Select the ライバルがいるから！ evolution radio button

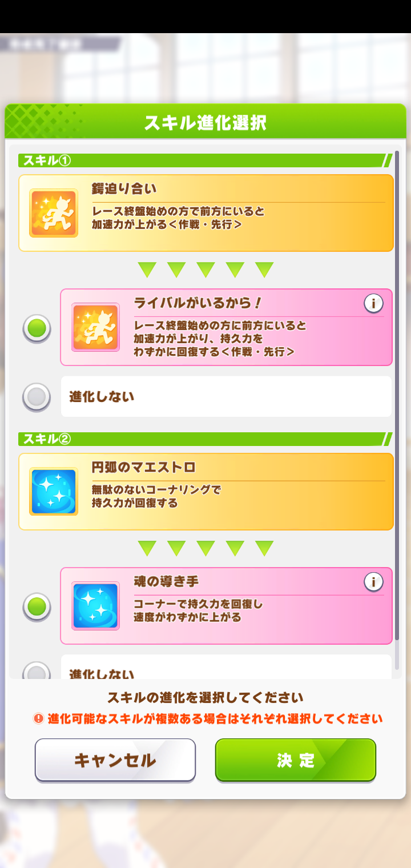tap(37, 328)
